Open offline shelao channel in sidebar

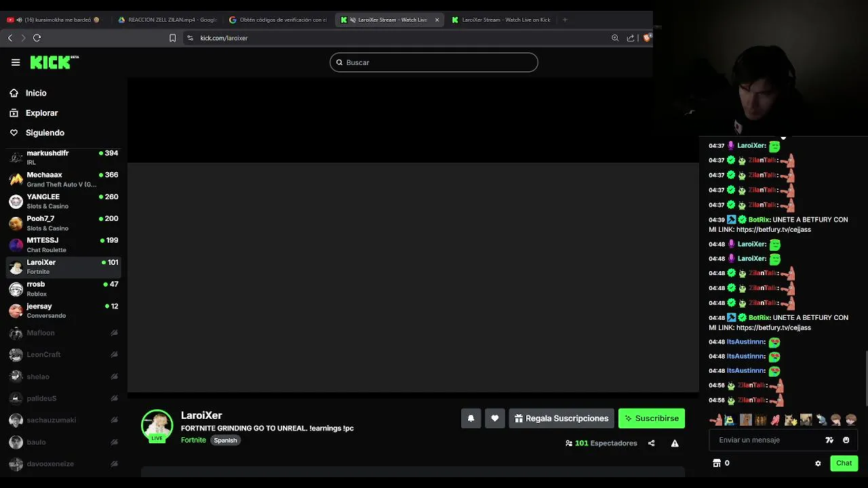tap(64, 376)
